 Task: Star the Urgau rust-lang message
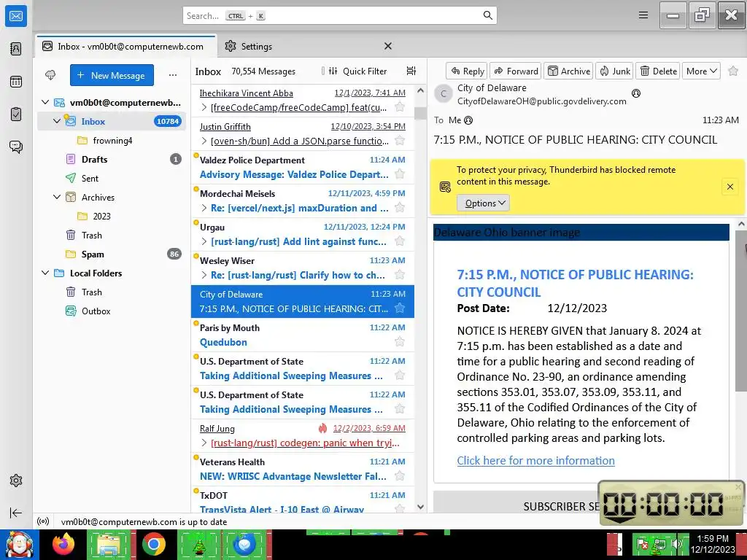point(400,241)
